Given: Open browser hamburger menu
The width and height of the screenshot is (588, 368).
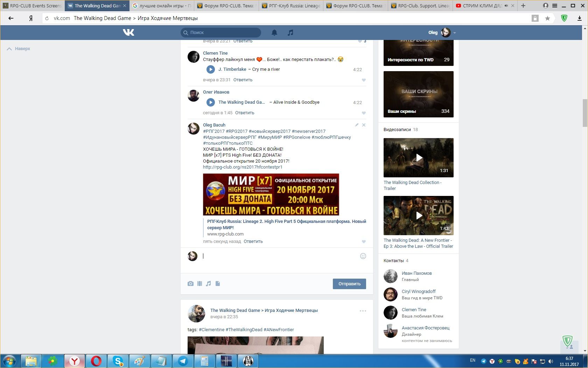Looking at the screenshot, I should (555, 6).
